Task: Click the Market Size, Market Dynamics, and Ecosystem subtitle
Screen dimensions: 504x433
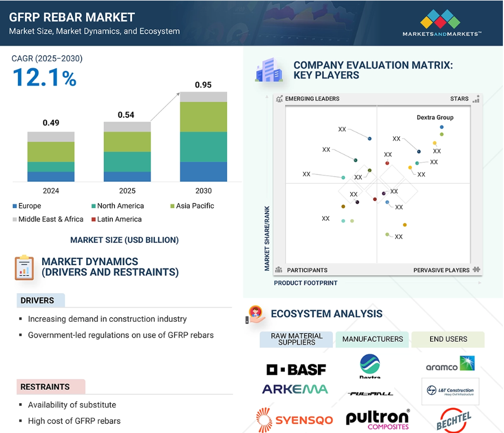Action: point(94,31)
